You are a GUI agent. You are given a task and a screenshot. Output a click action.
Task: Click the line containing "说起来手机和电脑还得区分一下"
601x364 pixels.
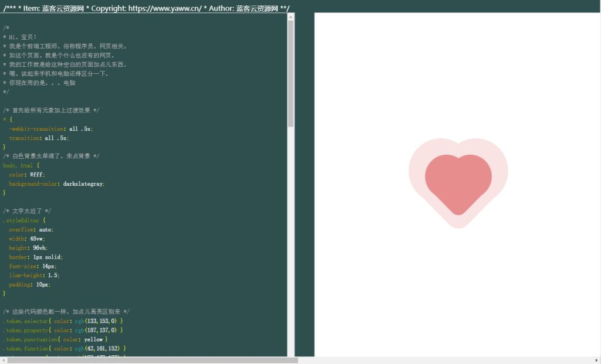(56, 74)
